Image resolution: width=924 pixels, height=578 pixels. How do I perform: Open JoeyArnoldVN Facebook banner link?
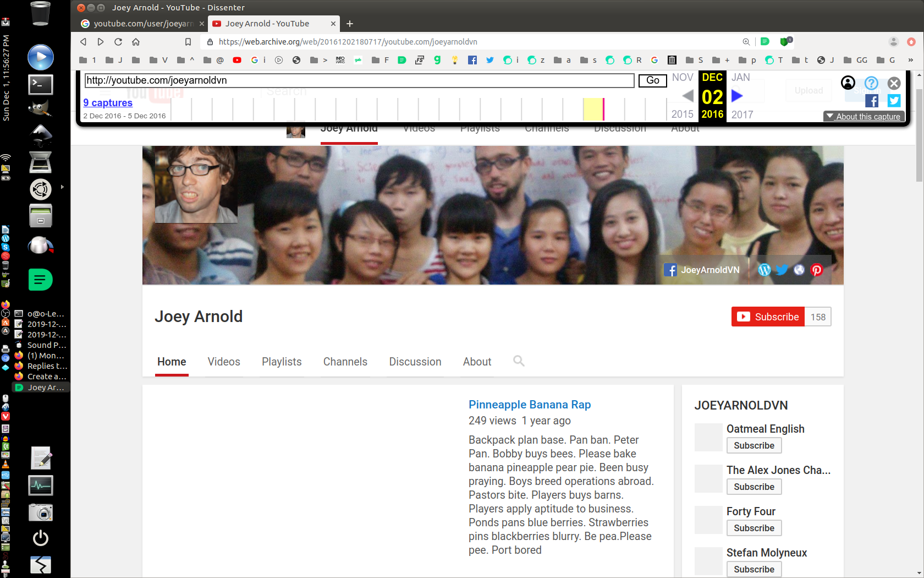(x=702, y=270)
